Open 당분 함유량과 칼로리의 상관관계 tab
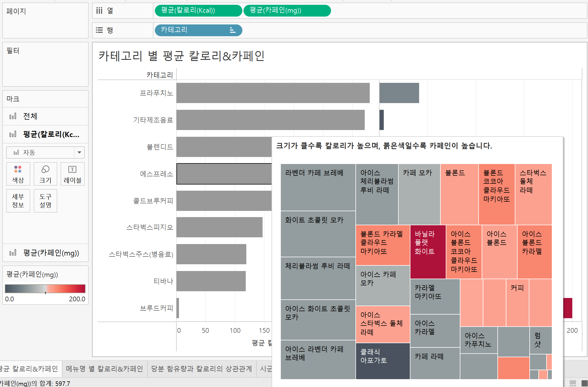This screenshot has width=588, height=387. (x=201, y=369)
